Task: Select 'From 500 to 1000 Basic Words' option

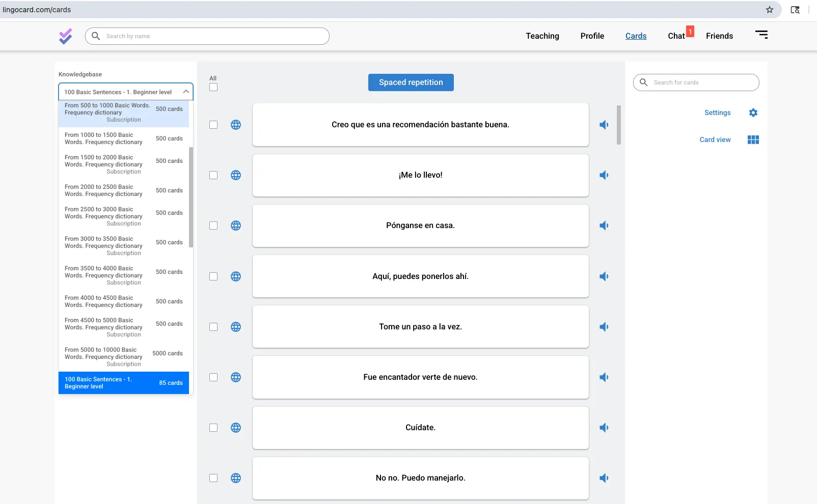Action: click(x=124, y=113)
